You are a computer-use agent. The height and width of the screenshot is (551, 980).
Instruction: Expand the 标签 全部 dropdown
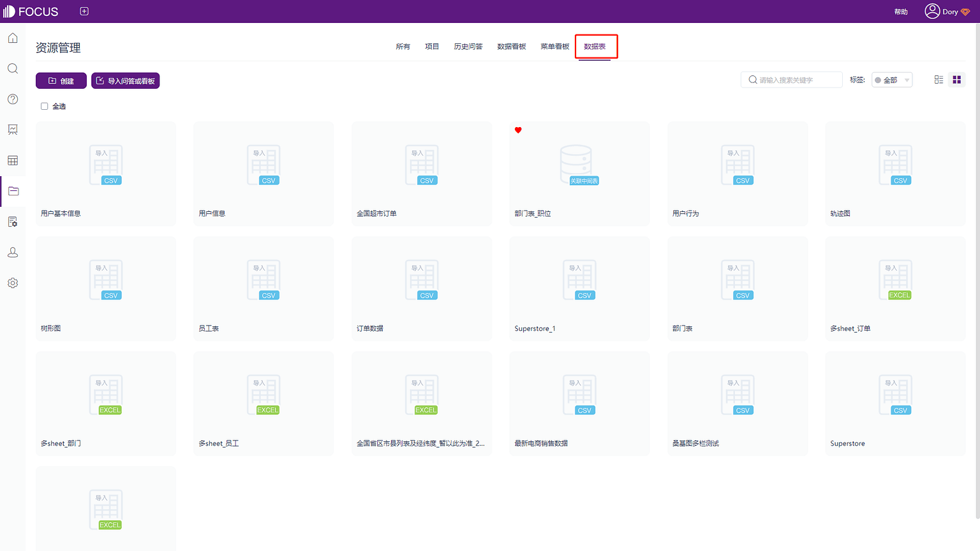click(x=892, y=80)
